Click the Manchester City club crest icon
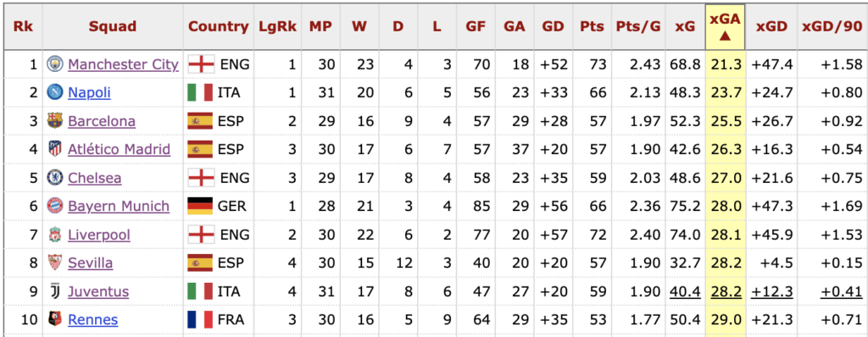 pyautogui.click(x=55, y=64)
